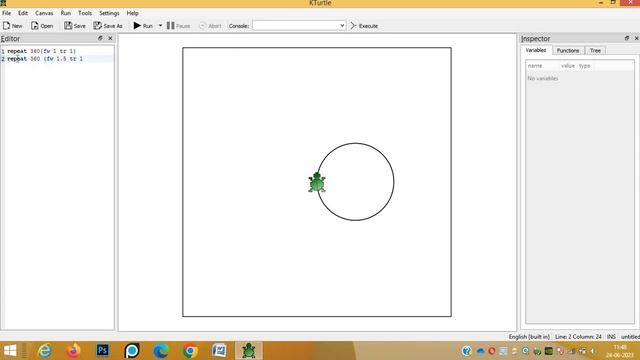Click the 'type' column header in Inspector
The height and width of the screenshot is (360, 640).
[x=584, y=66]
